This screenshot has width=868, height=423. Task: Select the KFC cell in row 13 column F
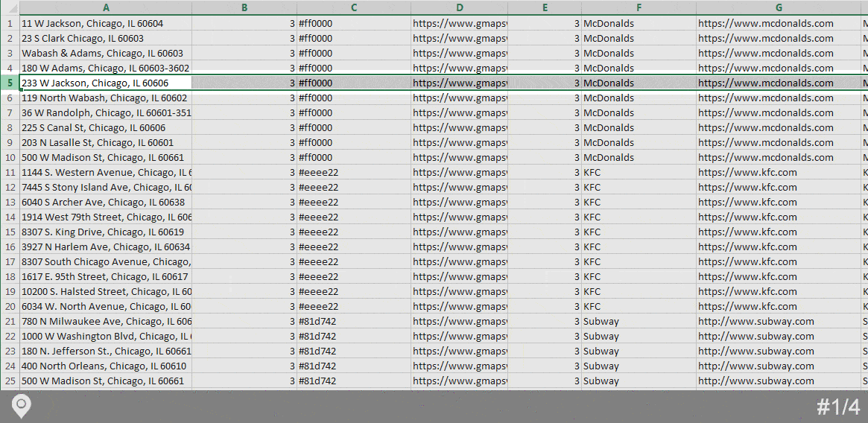click(639, 202)
